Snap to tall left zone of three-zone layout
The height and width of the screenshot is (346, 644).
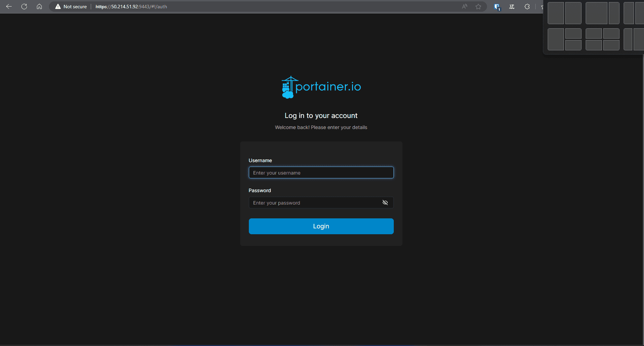coord(556,39)
